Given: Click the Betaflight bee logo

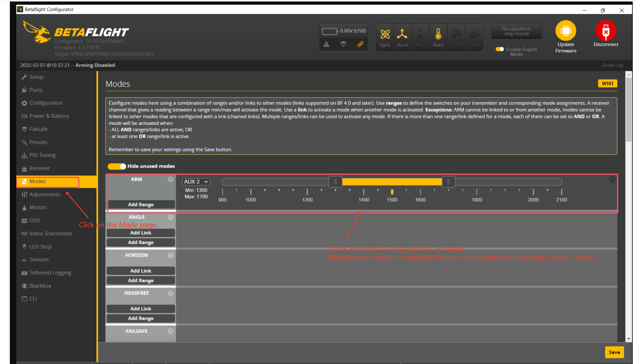Looking at the screenshot, I should coord(37,32).
